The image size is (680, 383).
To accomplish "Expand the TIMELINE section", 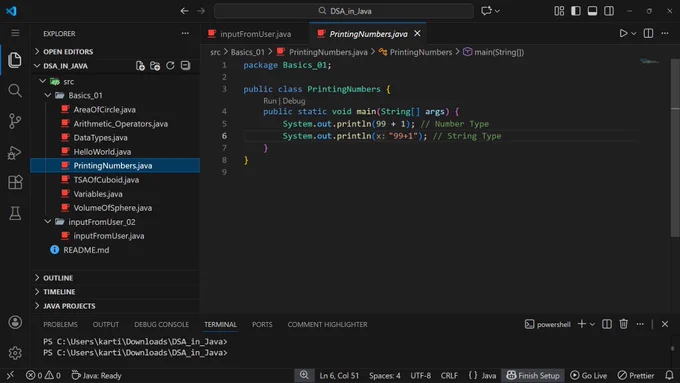I will point(37,291).
